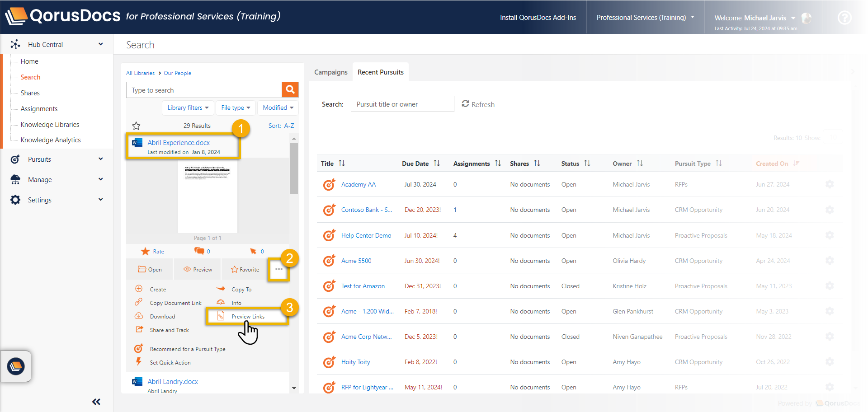Choose Preview Links from the menu
868x412 pixels.
pos(248,316)
